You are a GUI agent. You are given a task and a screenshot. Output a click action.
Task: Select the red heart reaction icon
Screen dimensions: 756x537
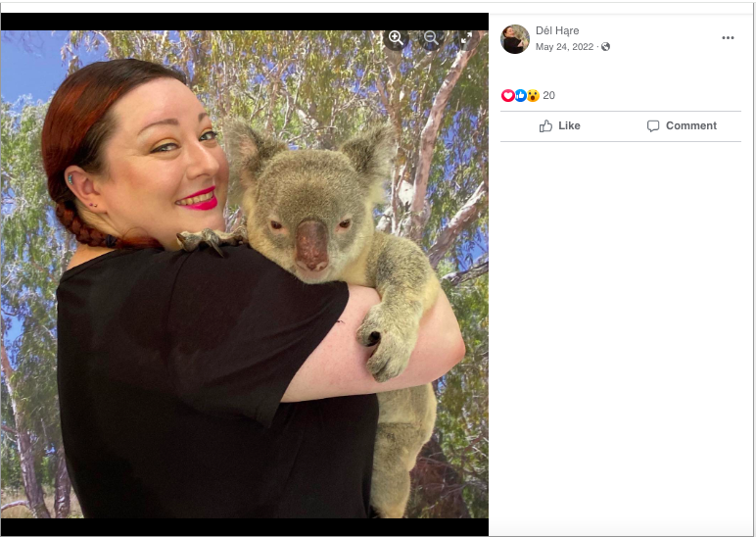507,95
